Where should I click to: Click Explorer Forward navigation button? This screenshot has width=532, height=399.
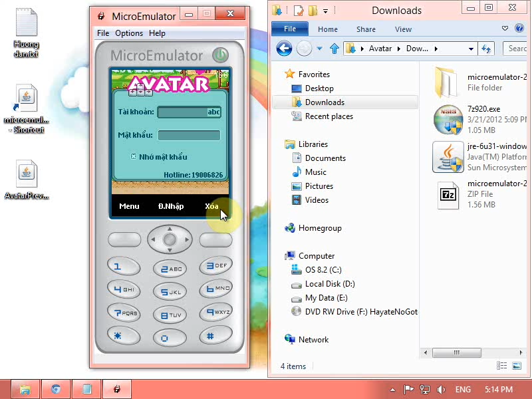coord(304,49)
